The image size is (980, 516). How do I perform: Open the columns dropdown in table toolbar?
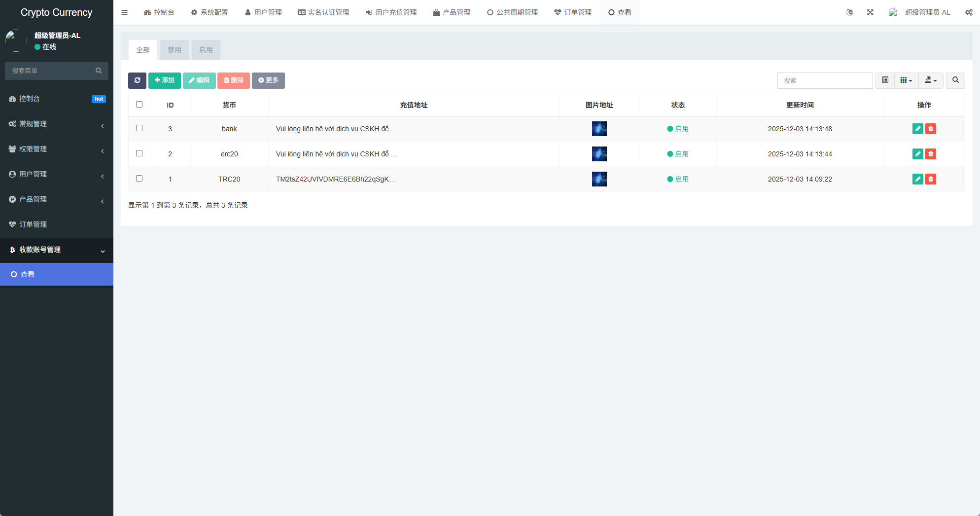tap(906, 80)
